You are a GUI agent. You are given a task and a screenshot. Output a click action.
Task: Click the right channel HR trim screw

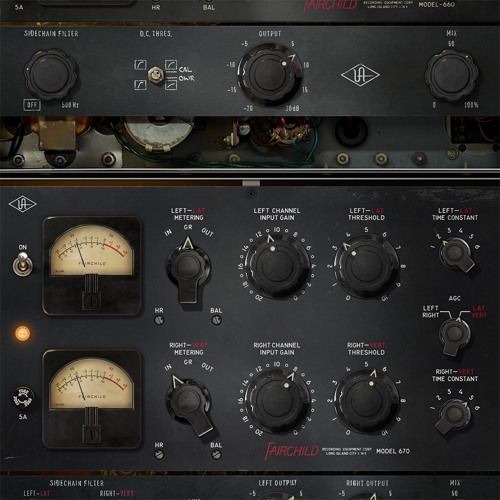coord(159,455)
